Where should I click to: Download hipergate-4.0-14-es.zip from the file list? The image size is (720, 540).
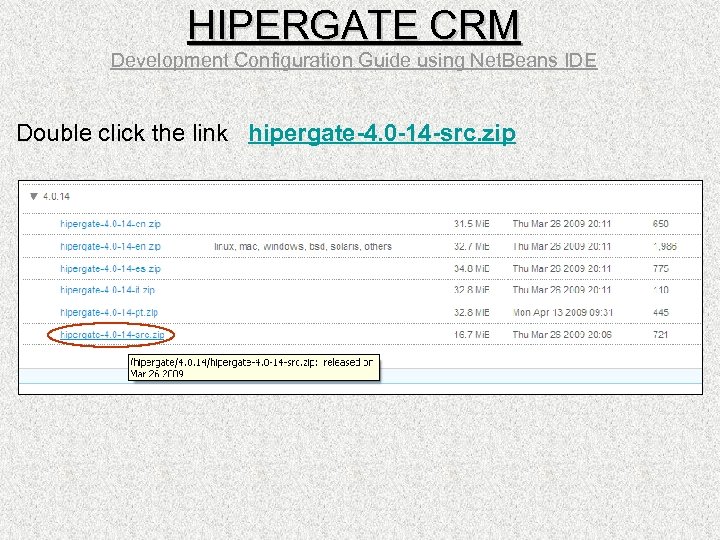(111, 269)
